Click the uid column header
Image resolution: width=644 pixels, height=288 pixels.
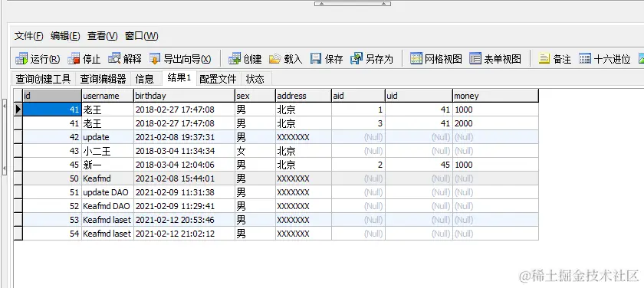(x=419, y=96)
